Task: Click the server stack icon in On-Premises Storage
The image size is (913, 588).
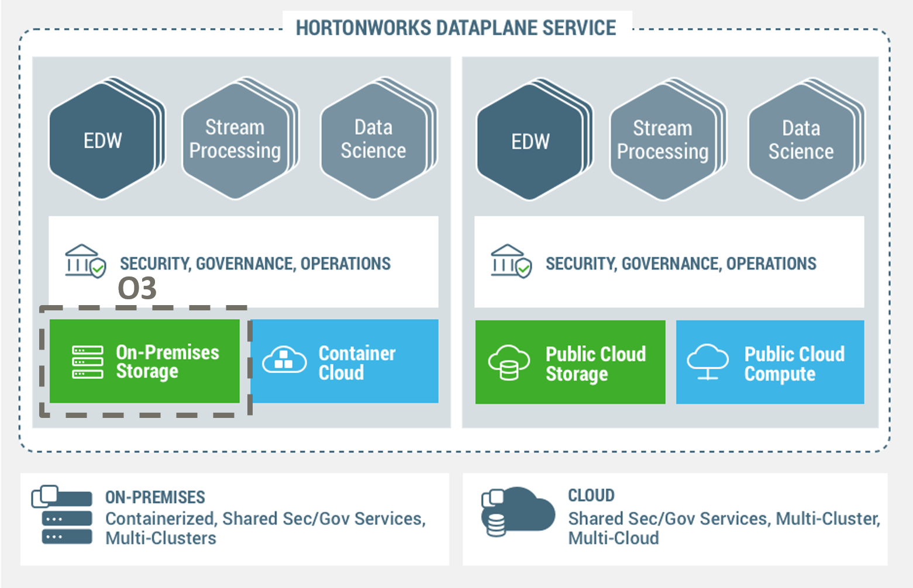Action: [x=88, y=362]
